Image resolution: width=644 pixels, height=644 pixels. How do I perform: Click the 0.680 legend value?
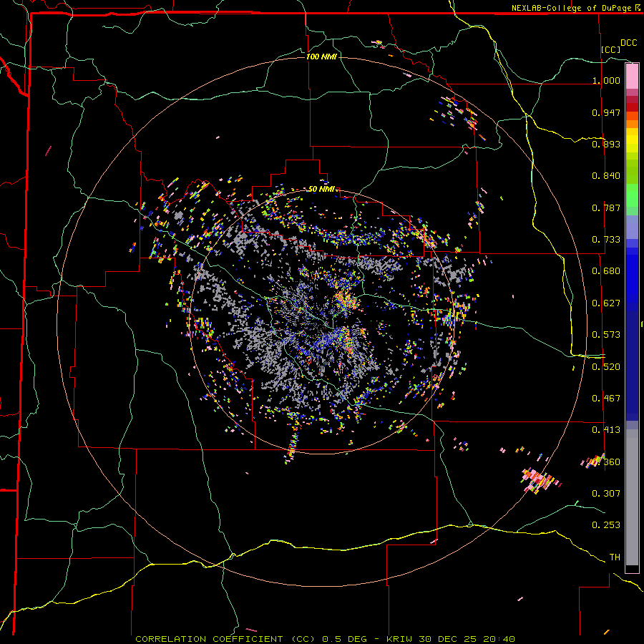point(606,271)
